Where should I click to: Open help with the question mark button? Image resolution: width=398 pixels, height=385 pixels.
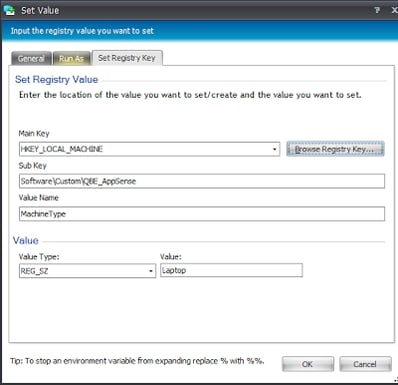coord(377,10)
